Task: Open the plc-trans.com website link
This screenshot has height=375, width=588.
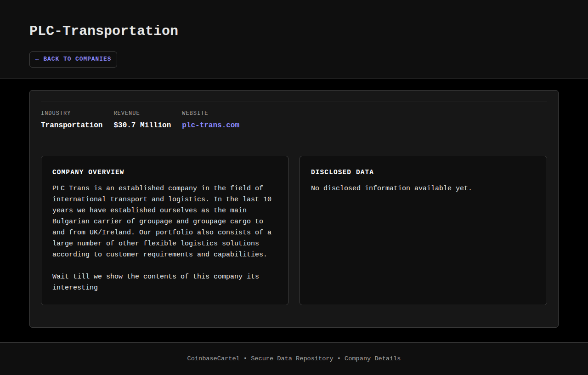Action: click(x=210, y=125)
